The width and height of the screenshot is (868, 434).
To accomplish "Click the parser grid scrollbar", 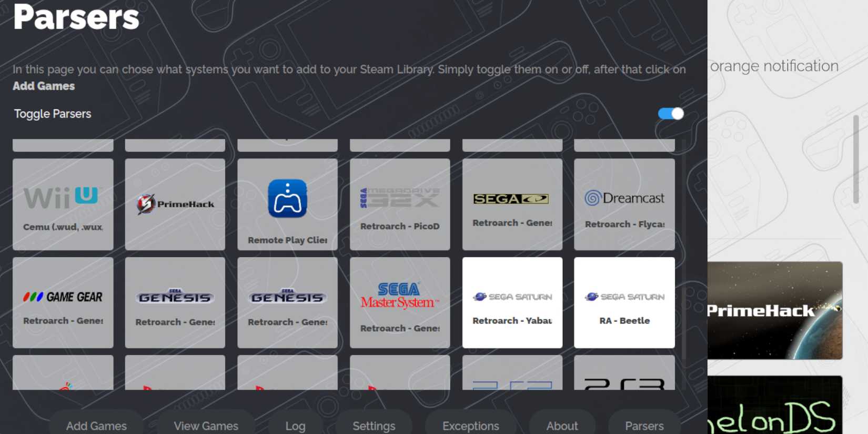I will (684, 250).
